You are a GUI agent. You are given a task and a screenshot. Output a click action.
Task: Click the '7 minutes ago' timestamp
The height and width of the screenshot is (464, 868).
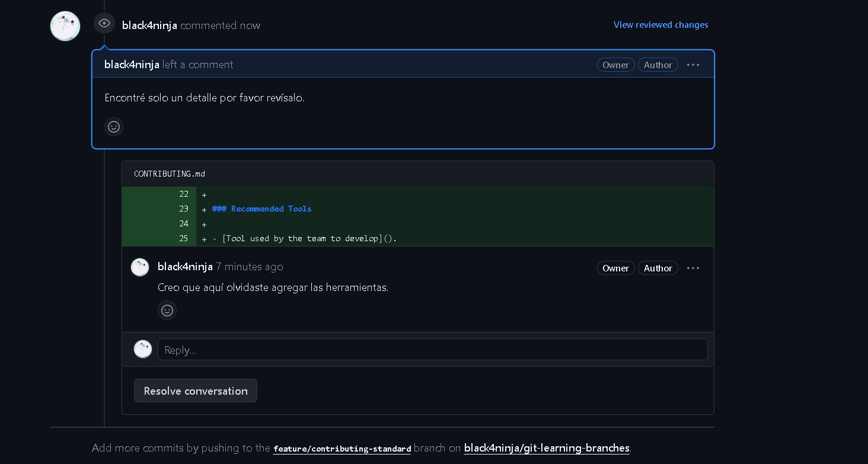click(250, 267)
